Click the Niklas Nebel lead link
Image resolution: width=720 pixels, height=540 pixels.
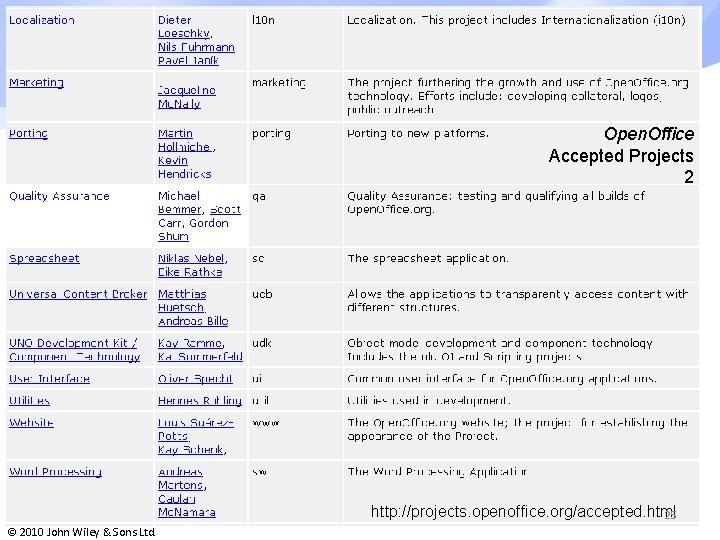(x=191, y=259)
